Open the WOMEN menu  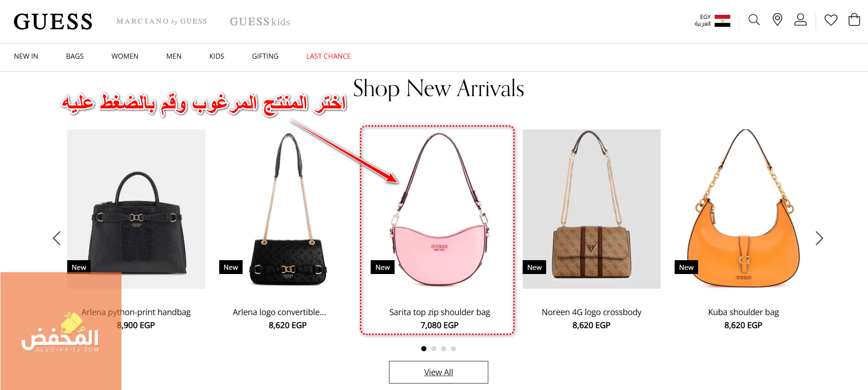pyautogui.click(x=125, y=56)
